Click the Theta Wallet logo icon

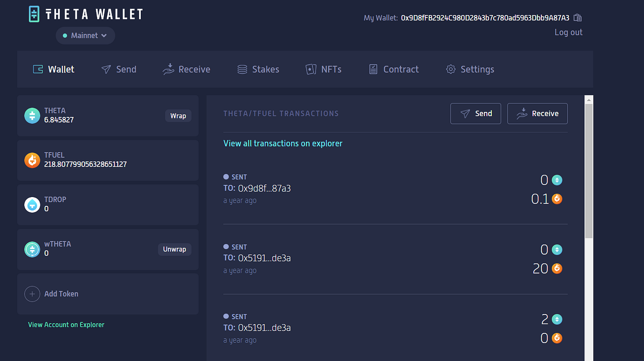coord(34,14)
